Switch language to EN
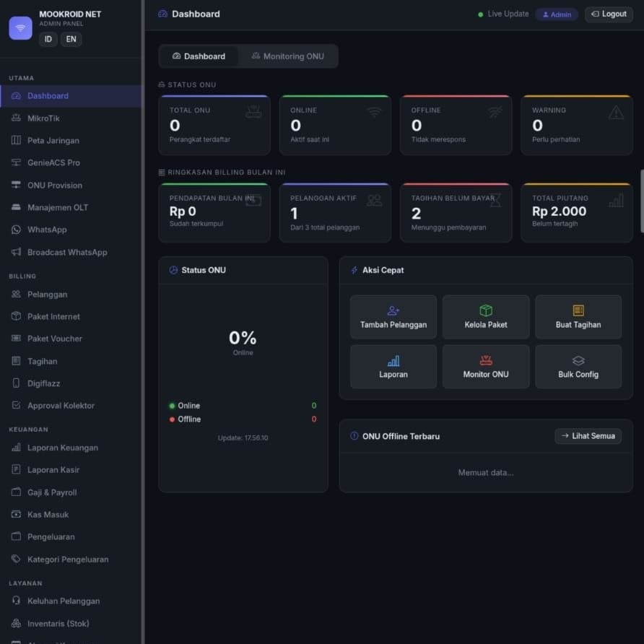 point(71,40)
